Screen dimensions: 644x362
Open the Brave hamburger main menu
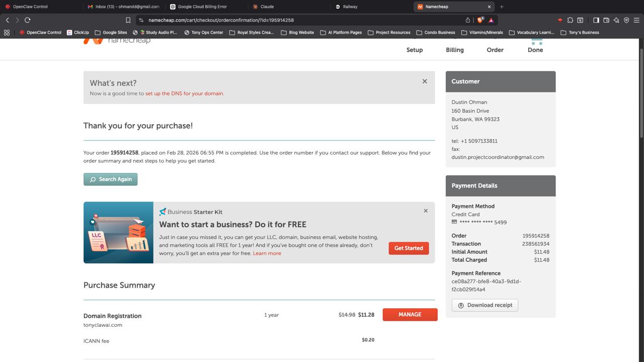click(636, 20)
